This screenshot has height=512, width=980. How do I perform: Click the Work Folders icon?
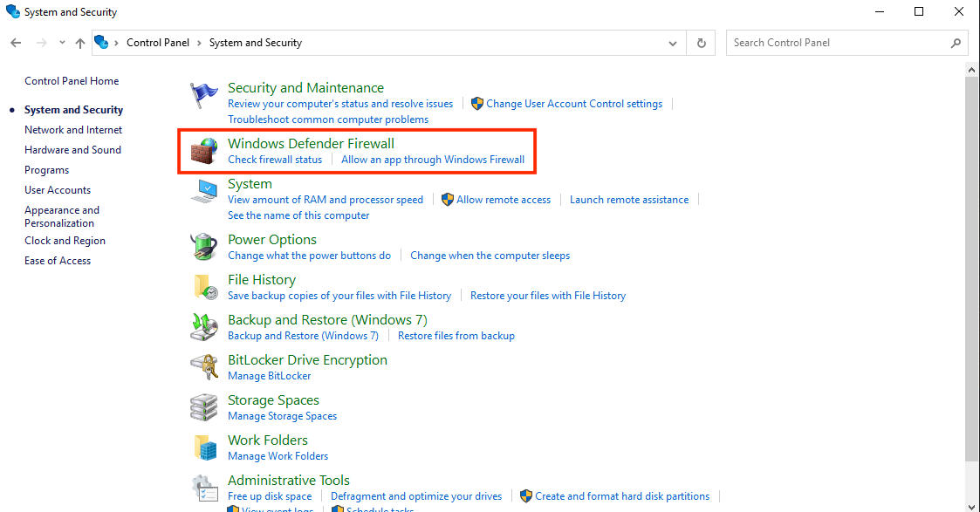click(x=203, y=447)
